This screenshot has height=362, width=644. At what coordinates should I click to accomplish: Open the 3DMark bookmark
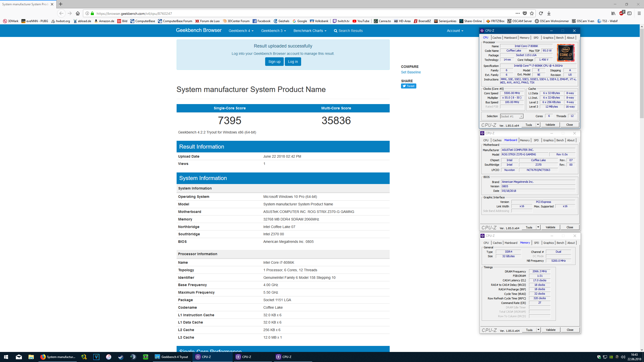click(11, 21)
